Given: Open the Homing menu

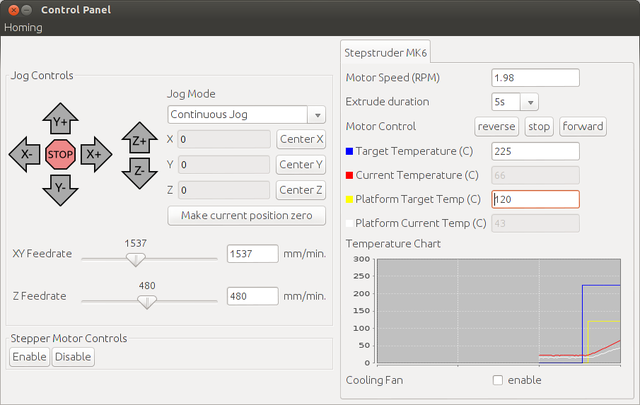Looking at the screenshot, I should pos(24,27).
